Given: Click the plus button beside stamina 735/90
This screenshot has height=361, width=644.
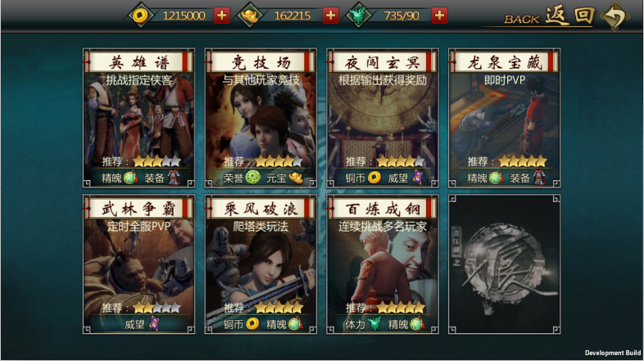Looking at the screenshot, I should point(439,16).
